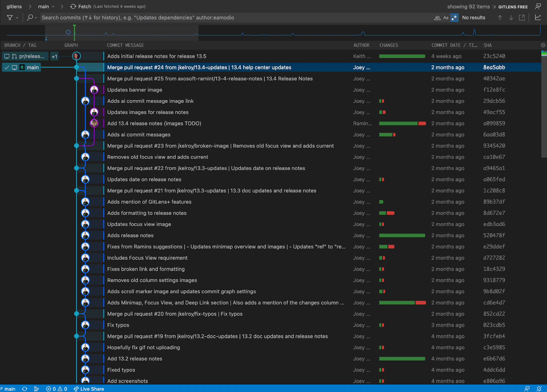Image resolution: width=547 pixels, height=392 pixels.
Task: Click the AUTHOR column header
Action: (361, 45)
